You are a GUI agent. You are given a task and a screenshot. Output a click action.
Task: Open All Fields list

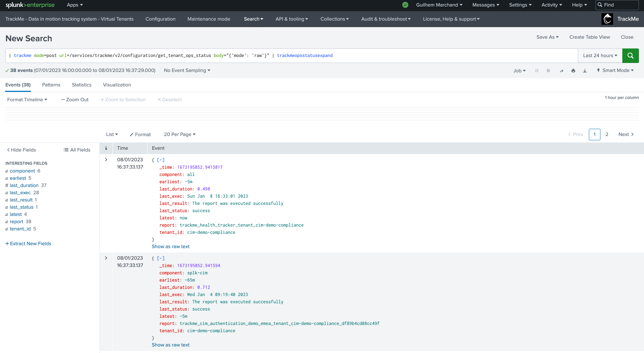77,150
